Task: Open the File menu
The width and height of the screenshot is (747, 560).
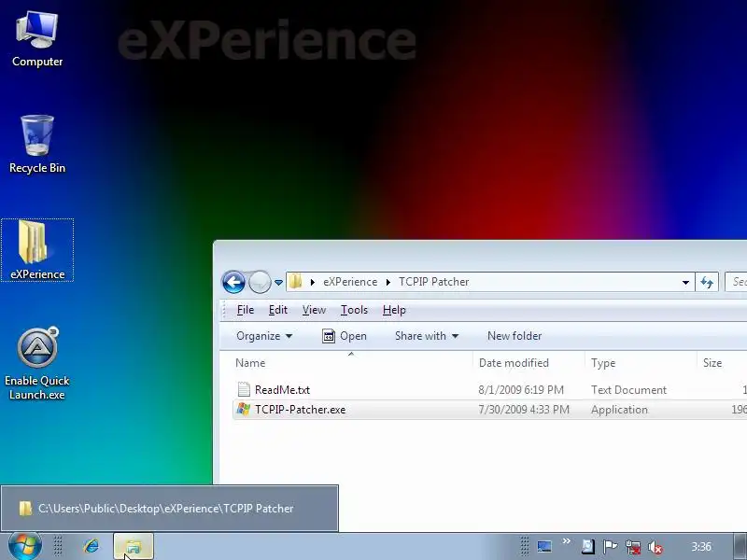Action: 246,310
